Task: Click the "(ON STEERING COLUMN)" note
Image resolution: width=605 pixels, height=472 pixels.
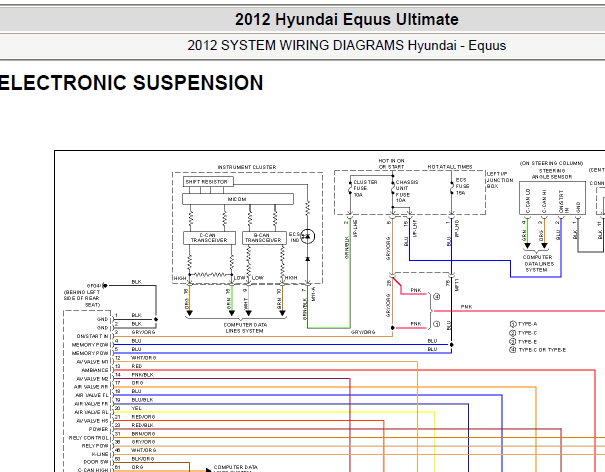Action: (551, 163)
